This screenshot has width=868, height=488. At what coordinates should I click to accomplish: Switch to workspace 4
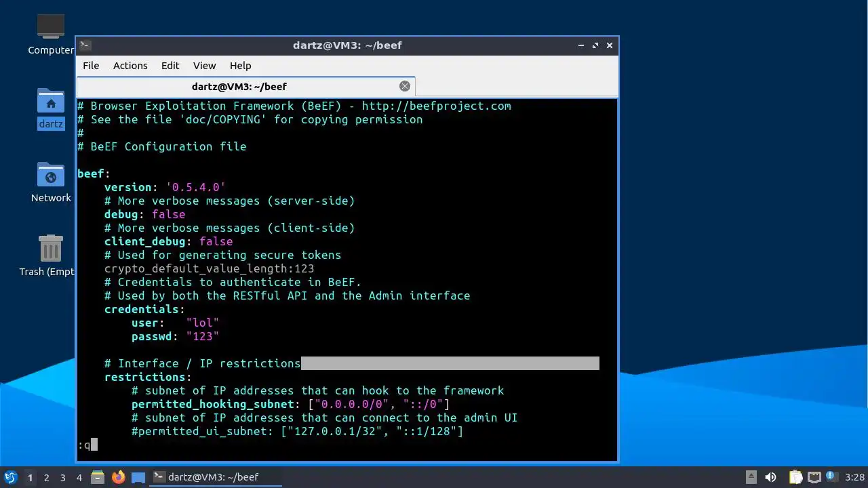[x=79, y=478]
